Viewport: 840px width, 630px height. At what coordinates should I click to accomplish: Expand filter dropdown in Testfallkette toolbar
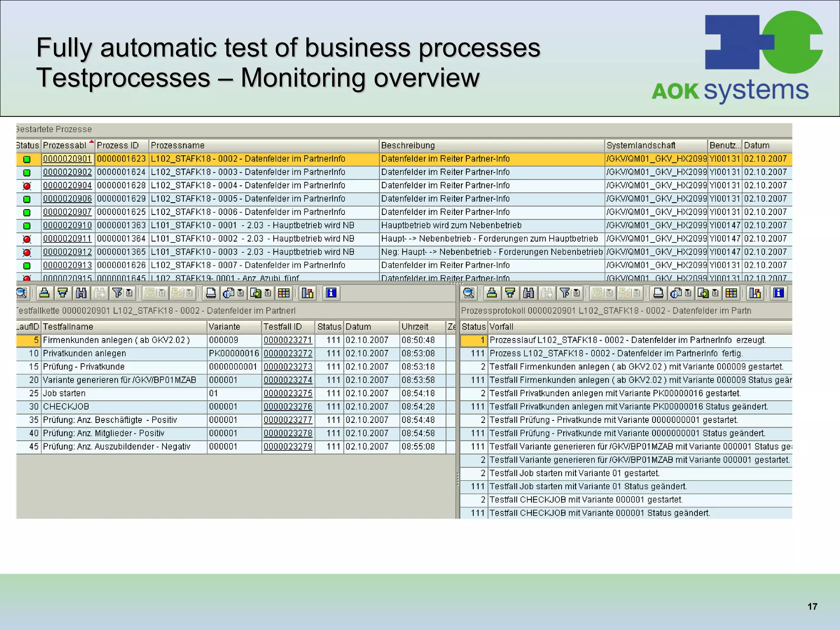coord(129,293)
